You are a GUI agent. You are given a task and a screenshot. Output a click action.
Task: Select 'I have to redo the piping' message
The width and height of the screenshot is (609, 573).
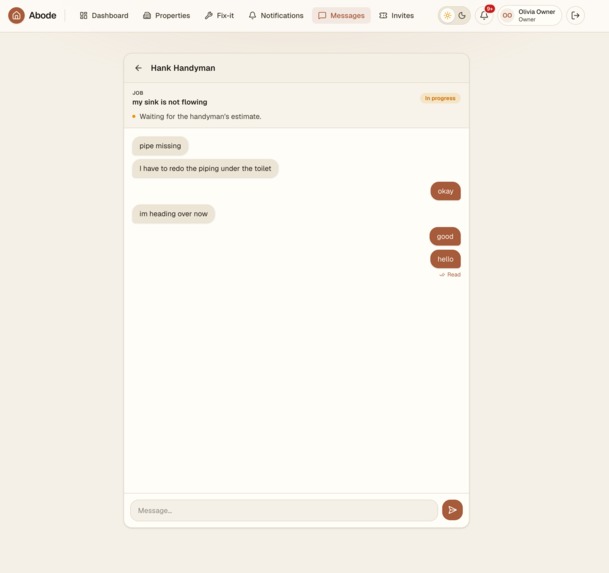(205, 169)
